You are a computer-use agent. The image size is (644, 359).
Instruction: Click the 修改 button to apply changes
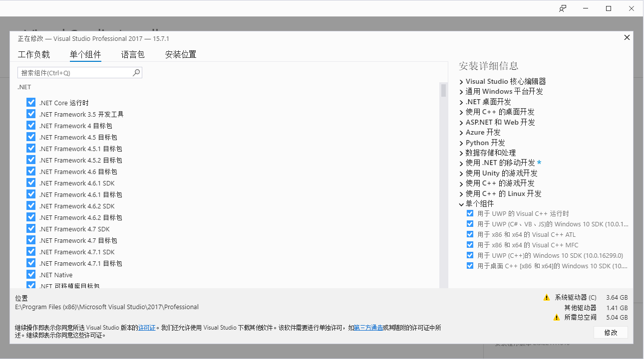(611, 333)
